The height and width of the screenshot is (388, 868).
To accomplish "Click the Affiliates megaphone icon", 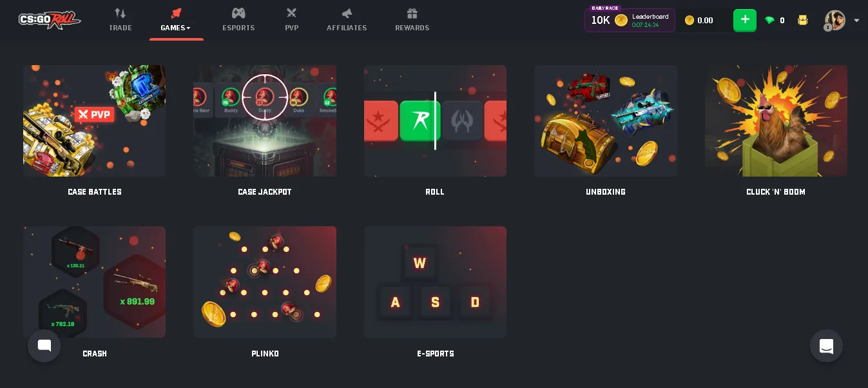I will pyautogui.click(x=347, y=13).
